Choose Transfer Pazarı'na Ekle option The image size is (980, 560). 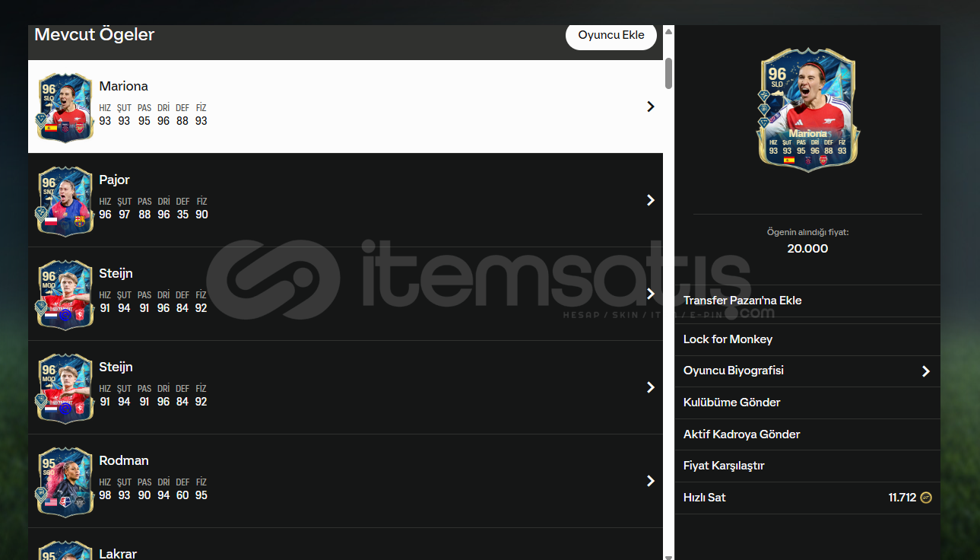pos(807,301)
